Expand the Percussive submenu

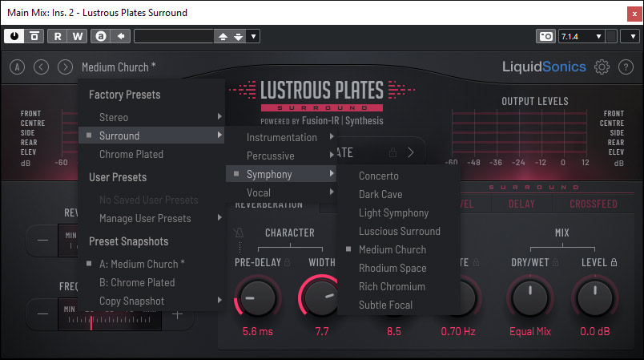281,156
